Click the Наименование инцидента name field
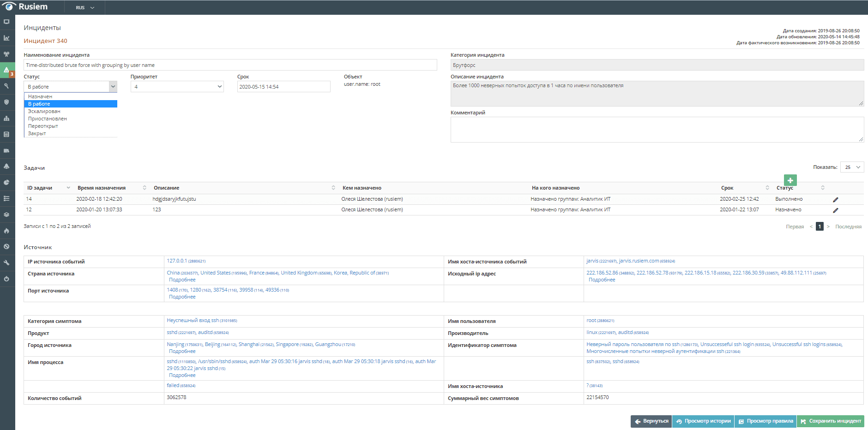 tap(230, 65)
